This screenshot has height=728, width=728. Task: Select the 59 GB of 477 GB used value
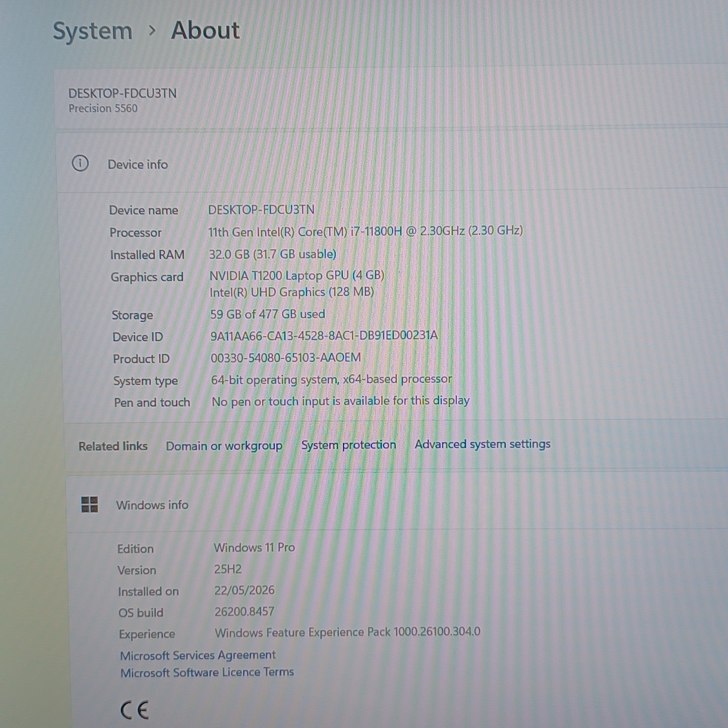267,314
